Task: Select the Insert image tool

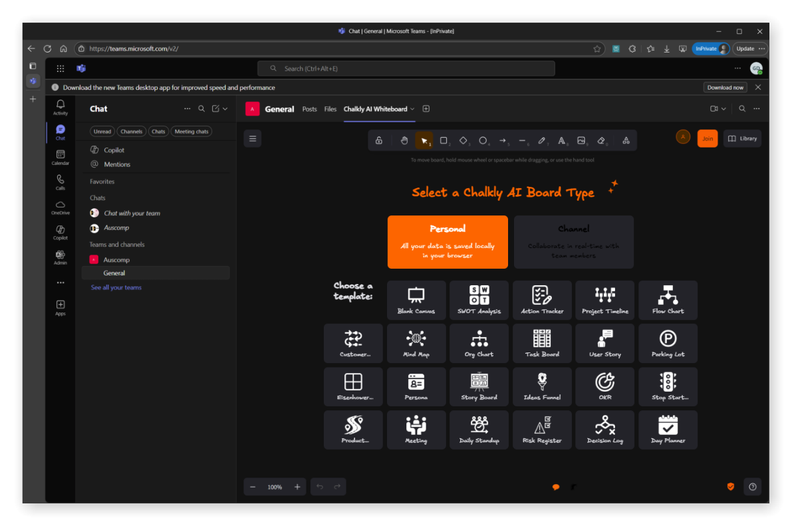Action: pos(582,140)
